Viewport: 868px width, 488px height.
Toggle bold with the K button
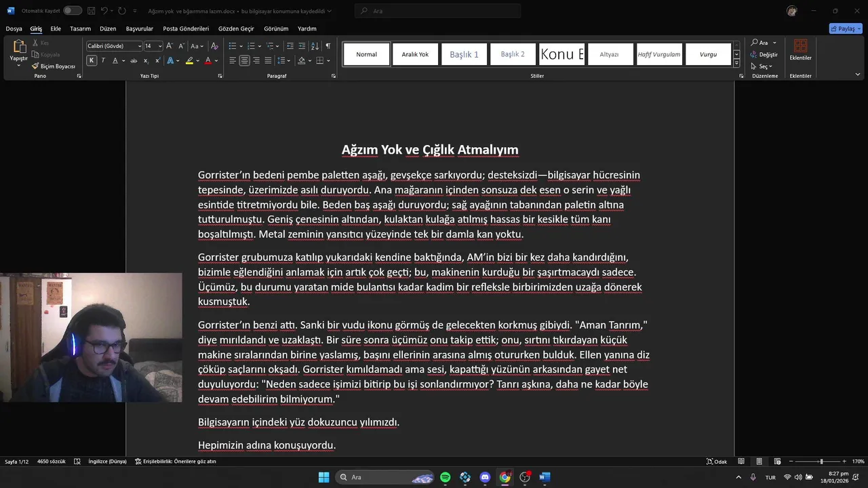[92, 60]
